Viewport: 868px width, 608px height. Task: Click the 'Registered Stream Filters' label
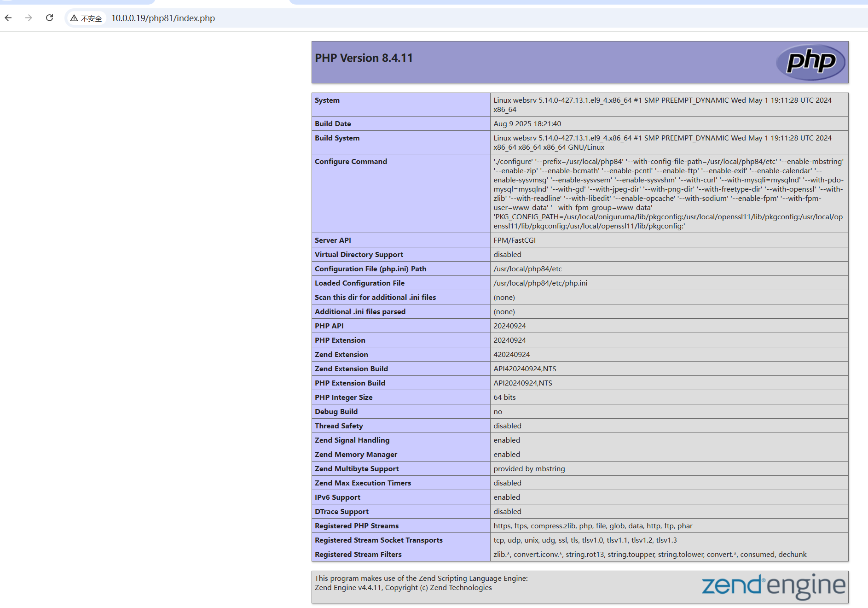click(x=358, y=555)
